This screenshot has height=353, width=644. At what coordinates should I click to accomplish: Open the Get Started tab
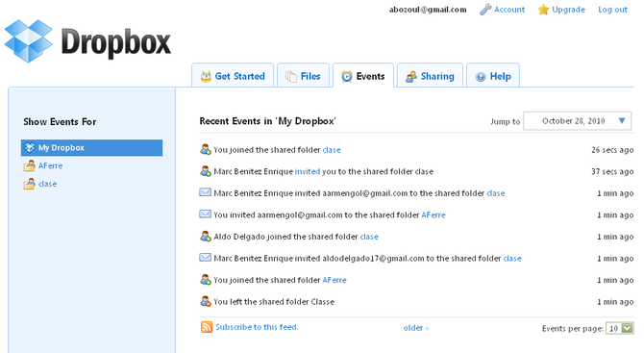(x=233, y=75)
